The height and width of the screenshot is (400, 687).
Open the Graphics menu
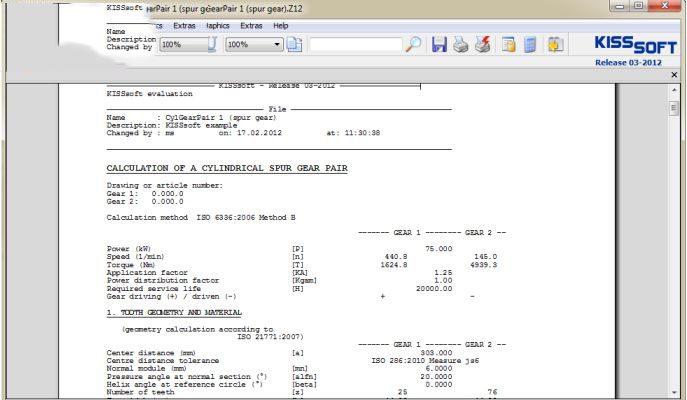coord(218,26)
